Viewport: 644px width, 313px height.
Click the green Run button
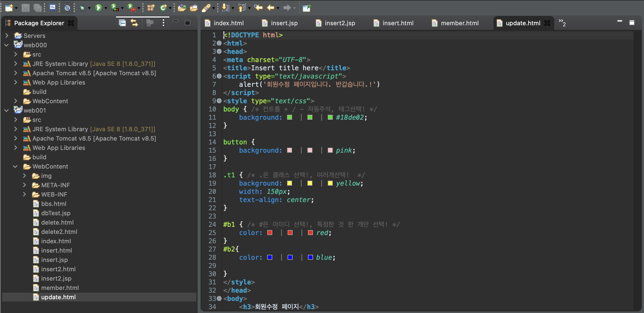coord(98,8)
